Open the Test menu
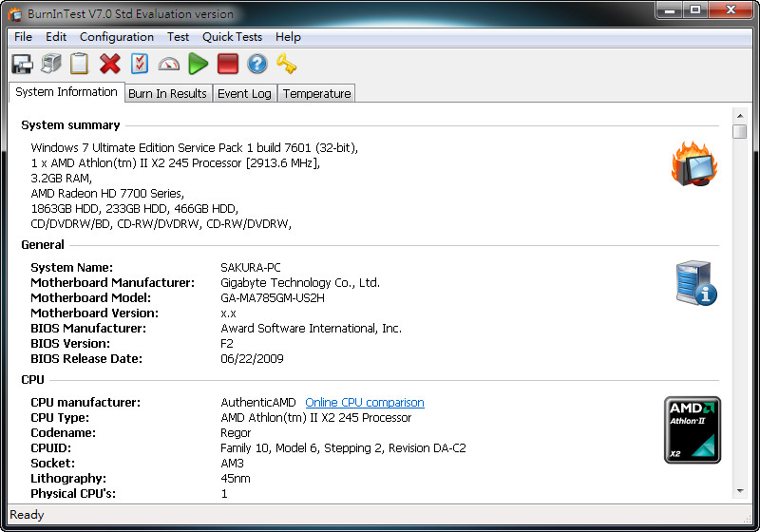Screen dimensions: 760x532 click(178, 37)
